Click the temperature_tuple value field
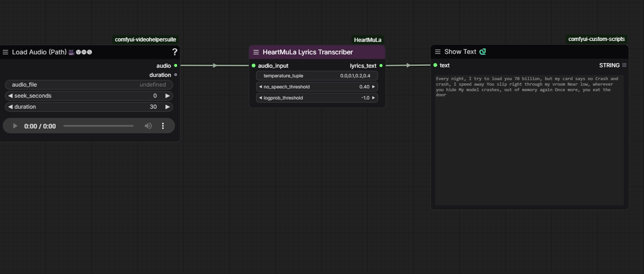 pyautogui.click(x=317, y=76)
